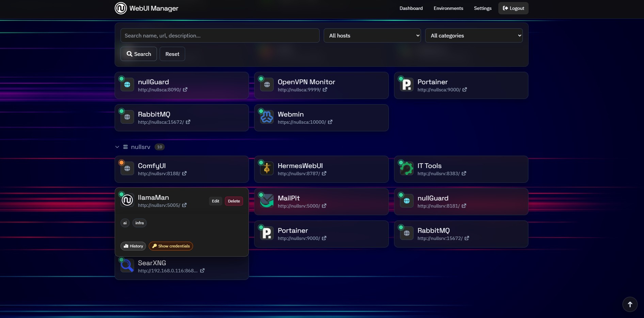644x318 pixels.
Task: Open llamaMan external link icon
Action: pos(184,205)
